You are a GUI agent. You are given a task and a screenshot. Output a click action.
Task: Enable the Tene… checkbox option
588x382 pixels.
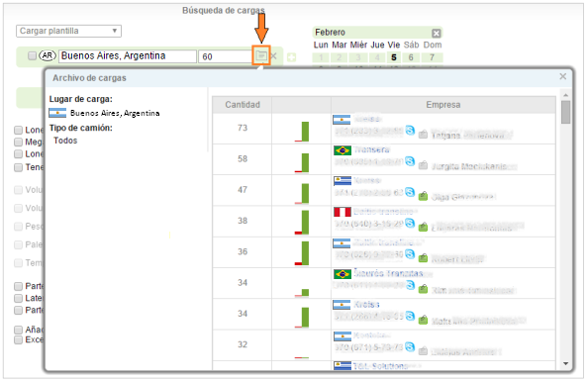click(19, 167)
